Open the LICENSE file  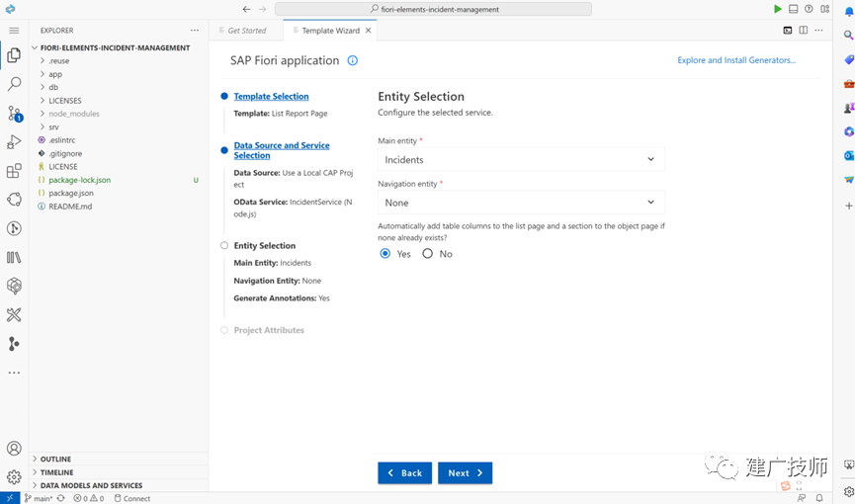pyautogui.click(x=62, y=166)
